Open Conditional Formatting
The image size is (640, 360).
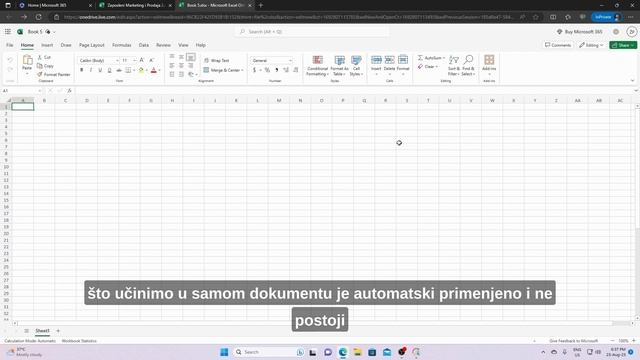[317, 65]
